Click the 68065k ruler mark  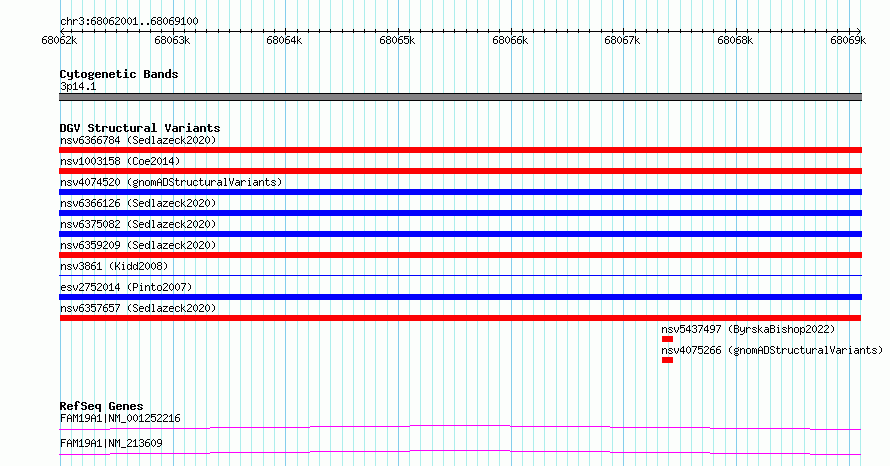[397, 40]
